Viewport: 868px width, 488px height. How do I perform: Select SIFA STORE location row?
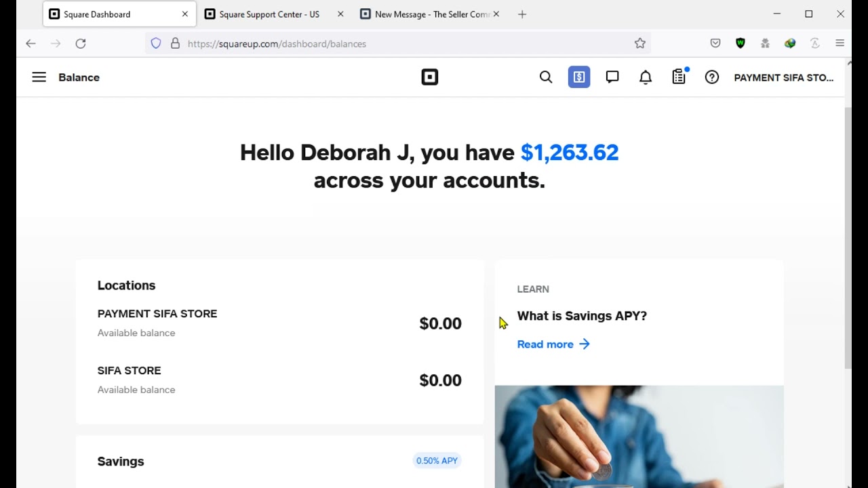pos(279,380)
